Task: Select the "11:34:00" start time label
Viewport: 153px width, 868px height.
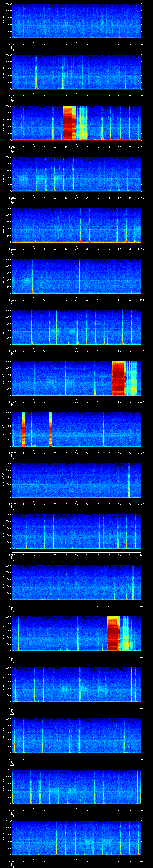Action: [x=12, y=657]
